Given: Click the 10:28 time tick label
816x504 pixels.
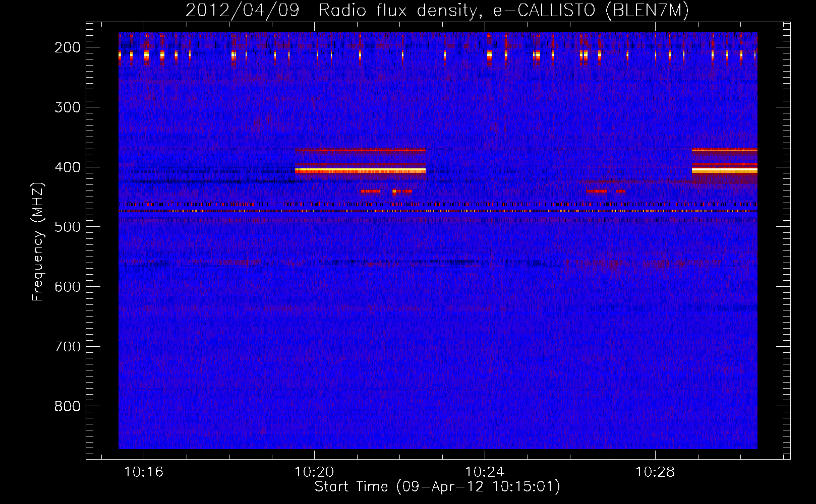Looking at the screenshot, I should click(x=655, y=472).
